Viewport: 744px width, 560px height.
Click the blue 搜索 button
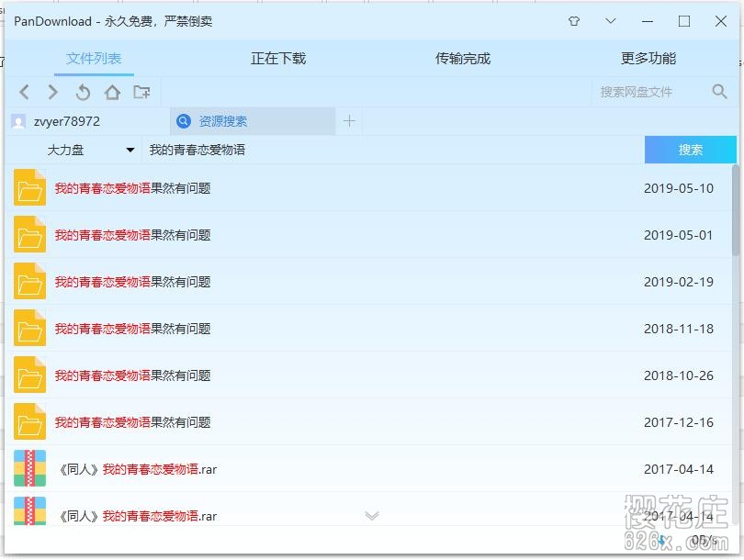tap(691, 150)
